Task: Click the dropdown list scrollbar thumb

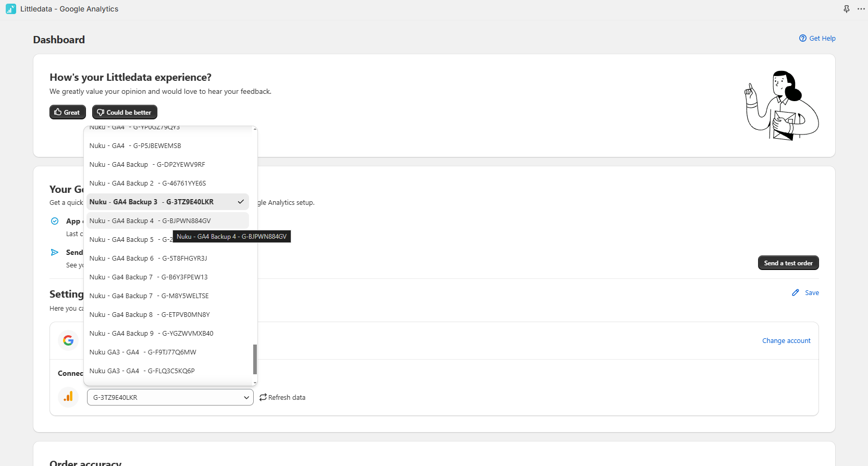Action: [x=255, y=359]
